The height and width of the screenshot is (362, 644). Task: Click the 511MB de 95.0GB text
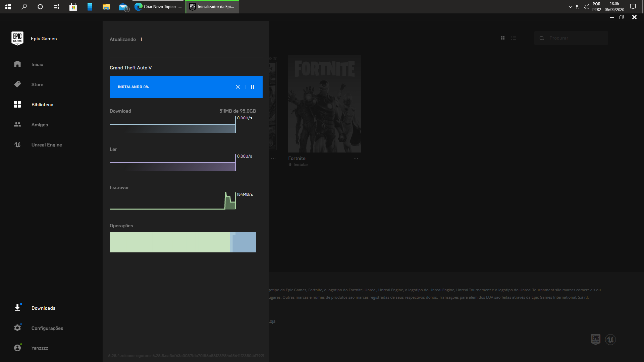[x=237, y=111]
